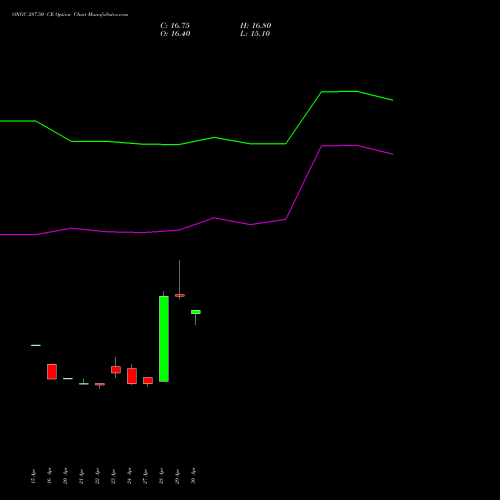Click the 21 Apr date label
Image resolution: width=500 pixels, height=500 pixels.
pyautogui.click(x=81, y=476)
